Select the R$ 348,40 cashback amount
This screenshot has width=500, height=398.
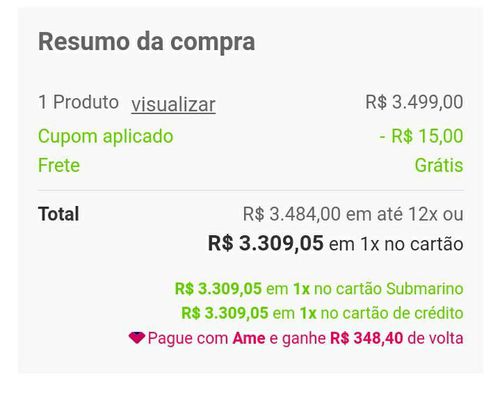[x=366, y=338]
